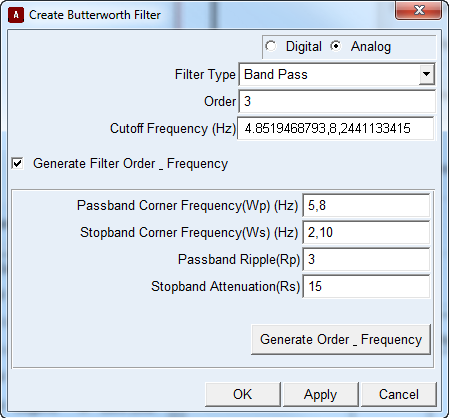The height and width of the screenshot is (418, 449).
Task: Click the Cutoff Frequency (Hz) field
Action: tap(336, 128)
